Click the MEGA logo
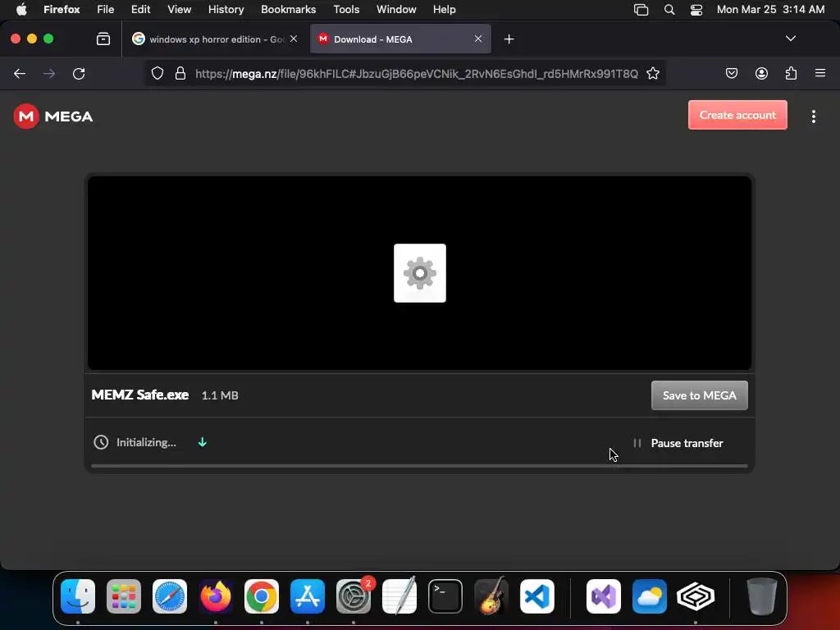The width and height of the screenshot is (840, 630). pos(53,116)
